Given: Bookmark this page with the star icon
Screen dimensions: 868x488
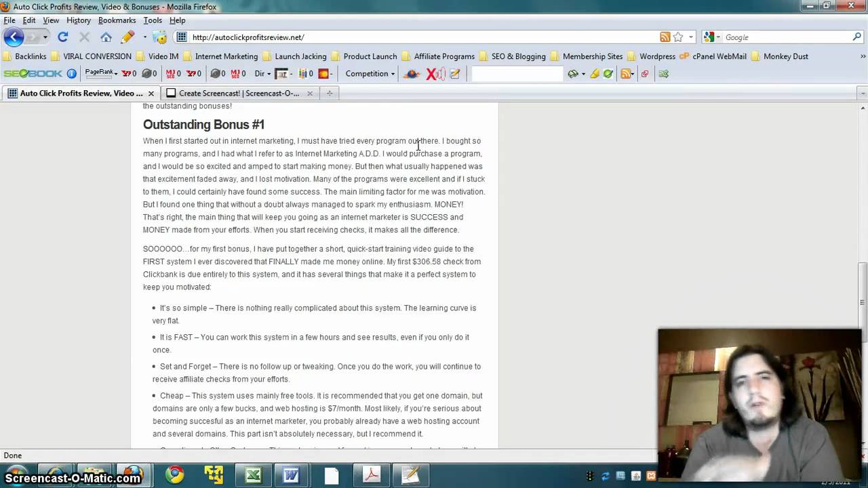Looking at the screenshot, I should [678, 37].
